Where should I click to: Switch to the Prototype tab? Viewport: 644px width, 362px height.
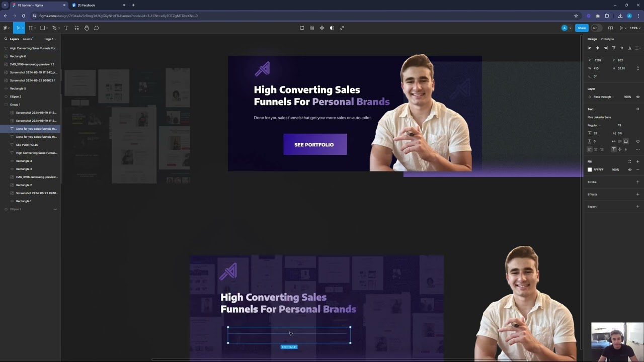coord(607,39)
